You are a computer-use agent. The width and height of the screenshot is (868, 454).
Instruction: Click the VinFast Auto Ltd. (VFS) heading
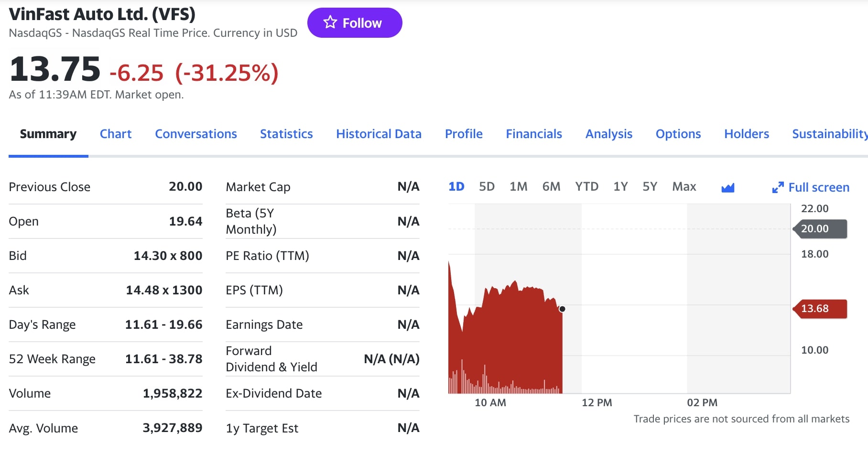pos(102,14)
